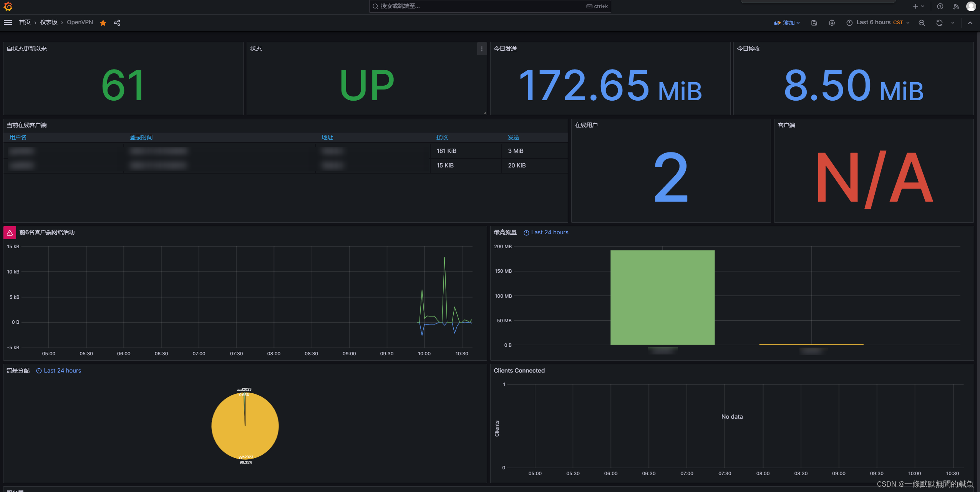Go to 仪表板 breadcrumb
The height and width of the screenshot is (492, 980).
tap(49, 22)
